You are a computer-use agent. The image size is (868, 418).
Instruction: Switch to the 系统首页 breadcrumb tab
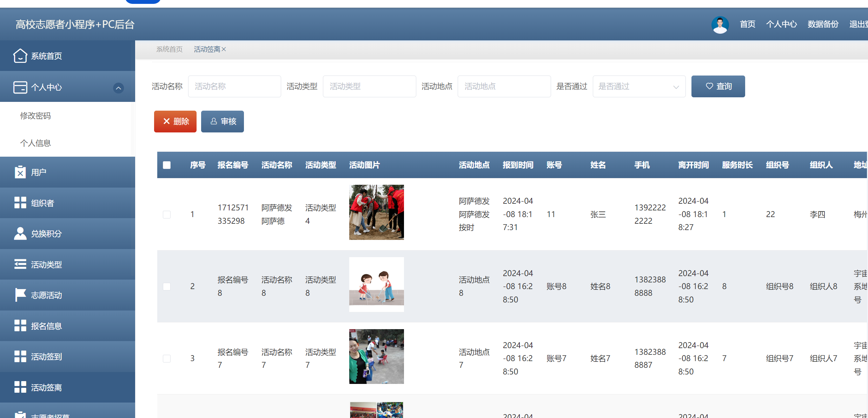[170, 49]
